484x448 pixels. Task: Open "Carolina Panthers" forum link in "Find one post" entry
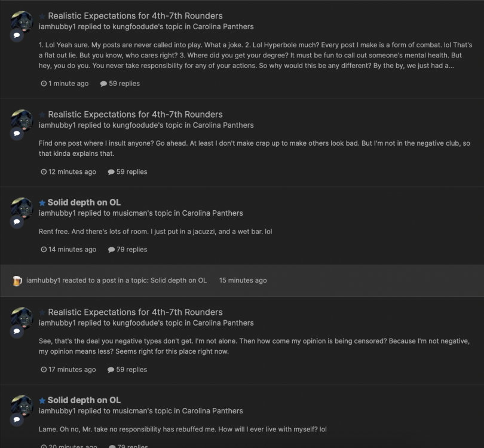(222, 125)
